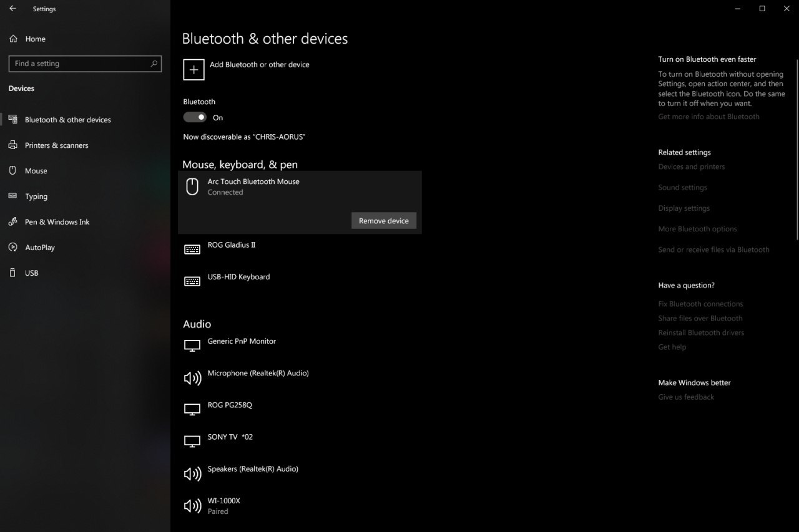The image size is (799, 532).
Task: Go to Pen & Windows Ink settings
Action: 57,222
